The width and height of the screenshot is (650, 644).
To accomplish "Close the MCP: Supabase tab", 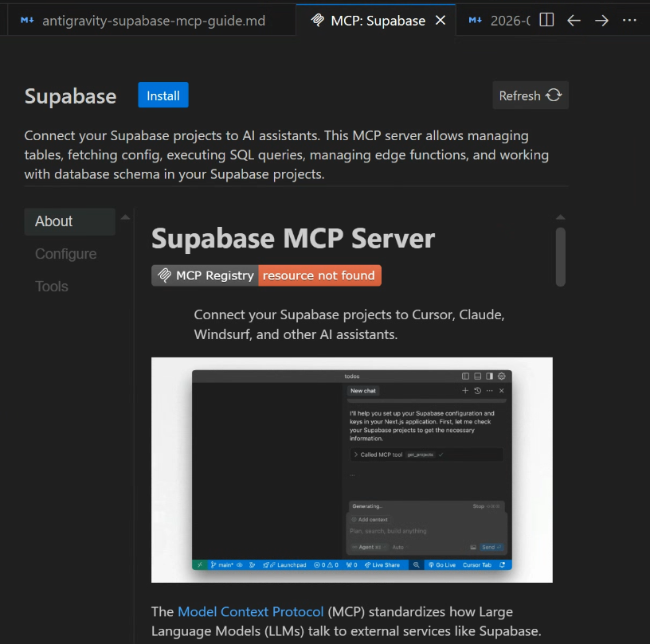I will pos(441,20).
